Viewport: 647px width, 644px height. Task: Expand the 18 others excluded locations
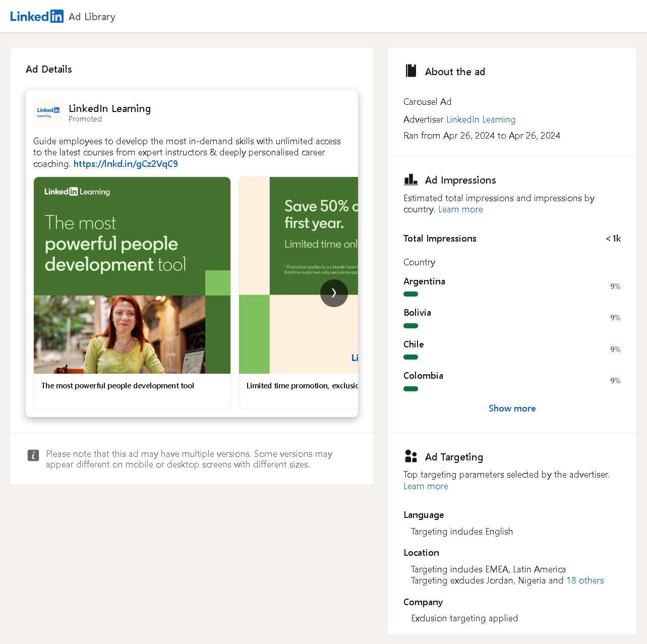point(585,580)
